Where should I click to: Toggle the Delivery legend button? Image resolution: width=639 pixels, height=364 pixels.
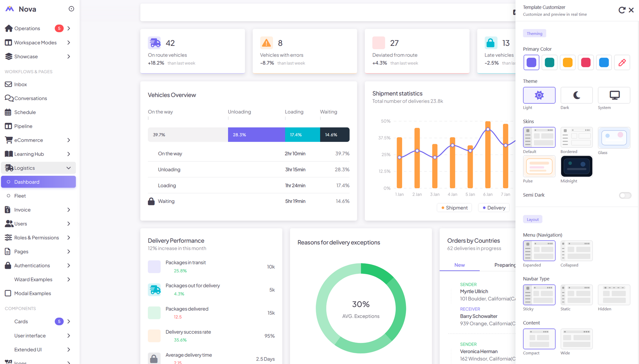494,208
